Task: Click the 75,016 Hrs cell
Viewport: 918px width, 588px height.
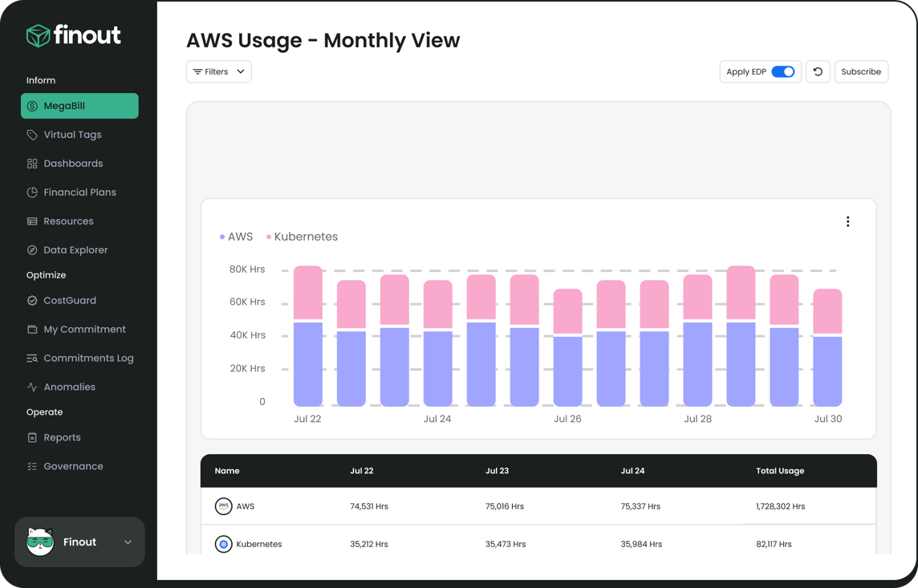Action: pos(505,507)
